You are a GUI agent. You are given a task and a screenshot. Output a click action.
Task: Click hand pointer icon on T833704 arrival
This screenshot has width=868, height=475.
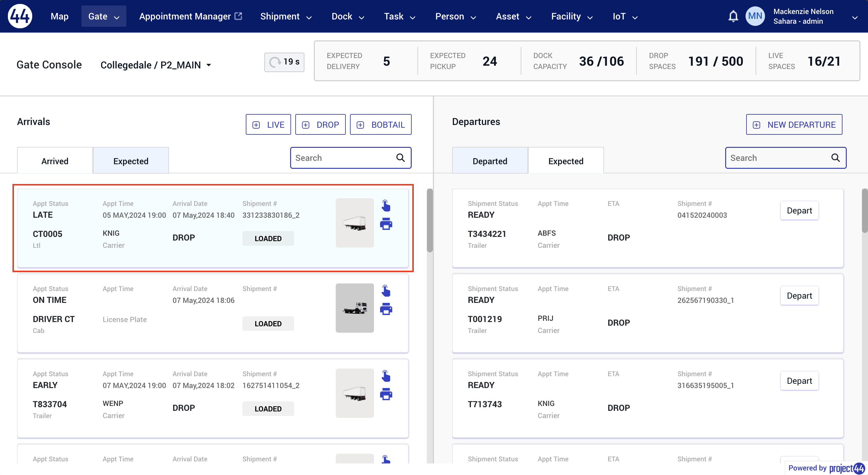click(386, 376)
